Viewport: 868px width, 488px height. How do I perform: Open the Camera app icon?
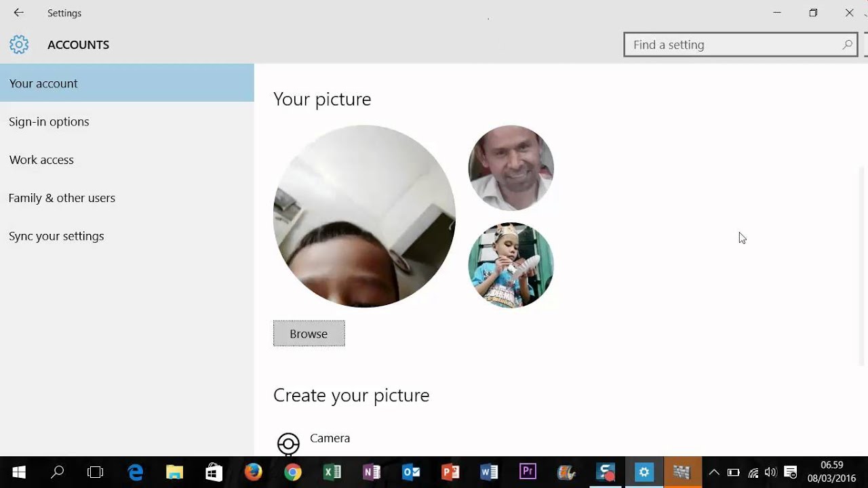[288, 444]
